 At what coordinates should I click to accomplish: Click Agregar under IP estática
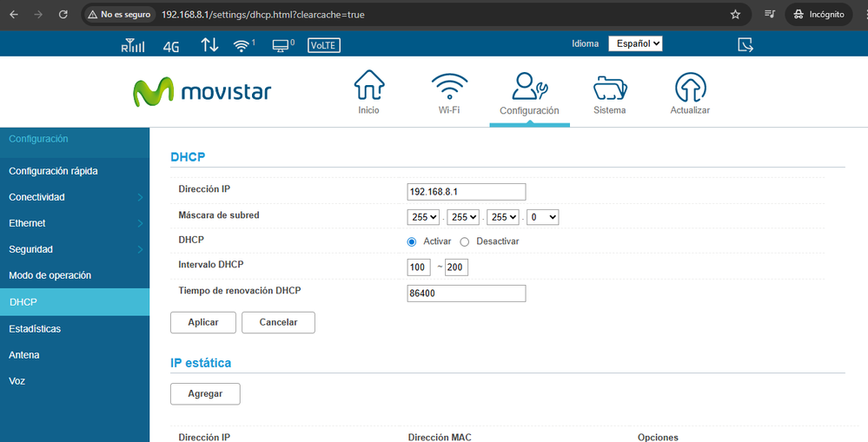point(205,393)
